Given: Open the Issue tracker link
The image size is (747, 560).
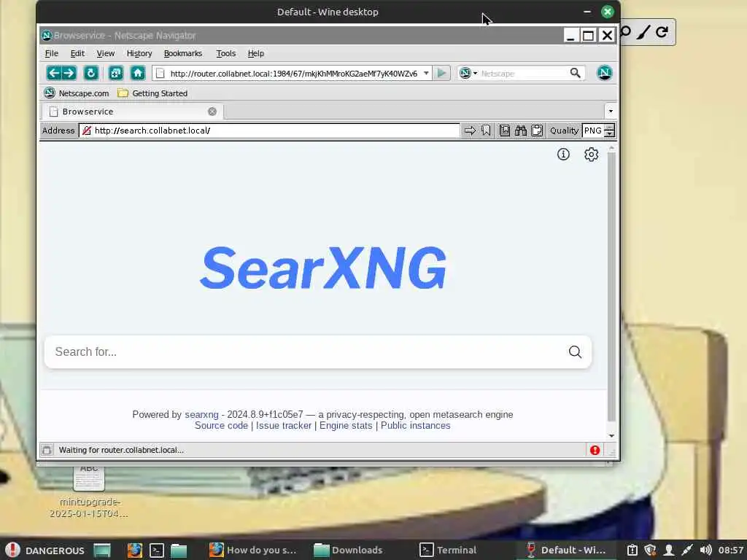Looking at the screenshot, I should tap(284, 426).
